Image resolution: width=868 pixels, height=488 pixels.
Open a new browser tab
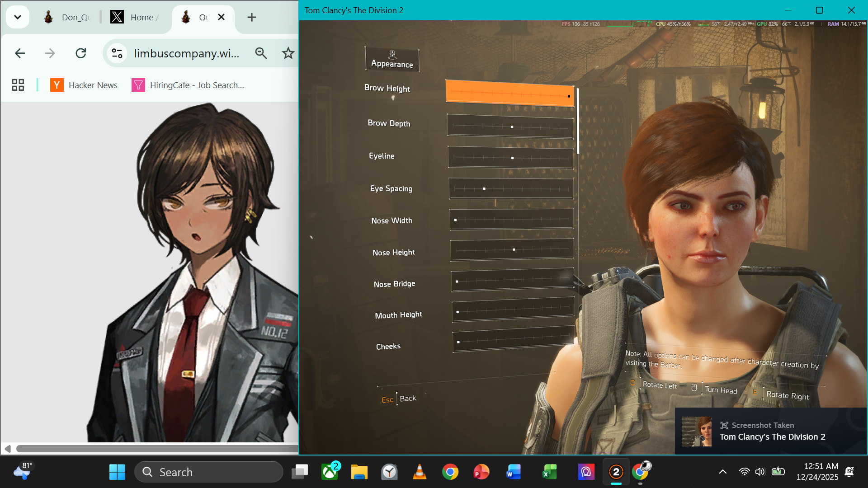(x=252, y=17)
